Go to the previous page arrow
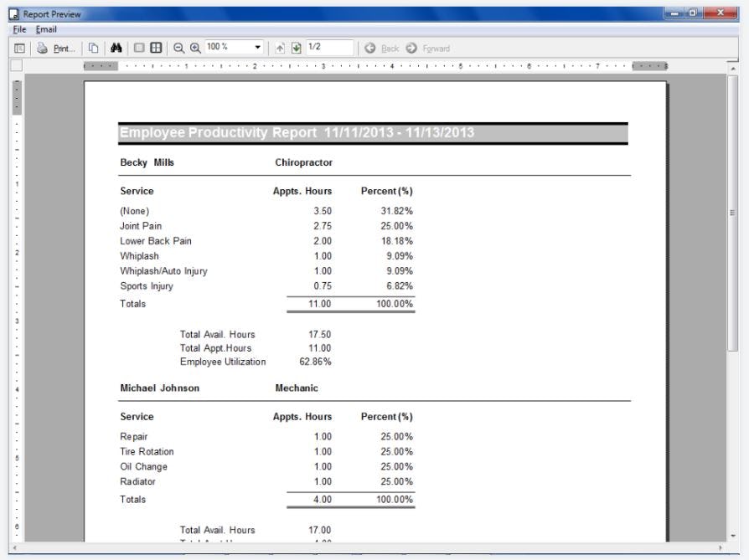Screen dimensions: 749x560 pos(280,49)
